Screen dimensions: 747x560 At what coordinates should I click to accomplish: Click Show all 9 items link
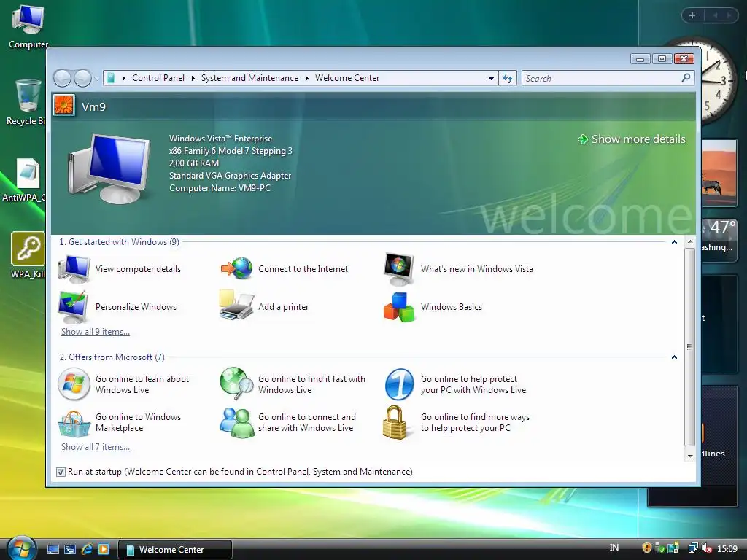coord(96,332)
